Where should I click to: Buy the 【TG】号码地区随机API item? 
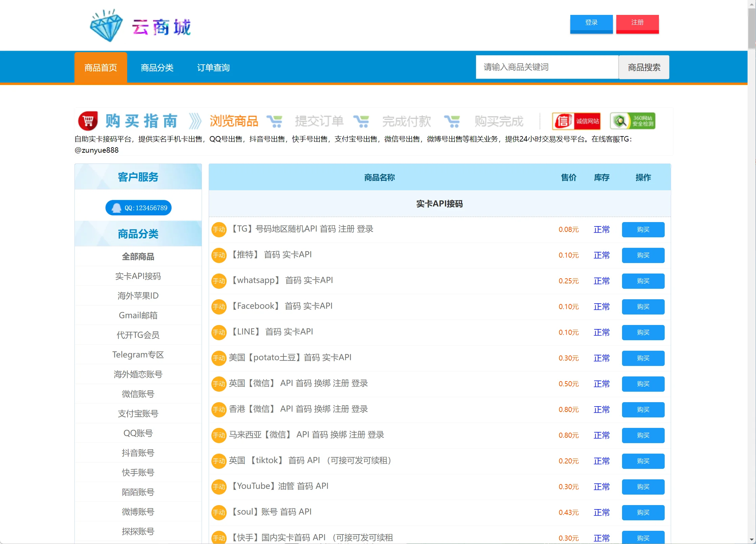pyautogui.click(x=643, y=230)
